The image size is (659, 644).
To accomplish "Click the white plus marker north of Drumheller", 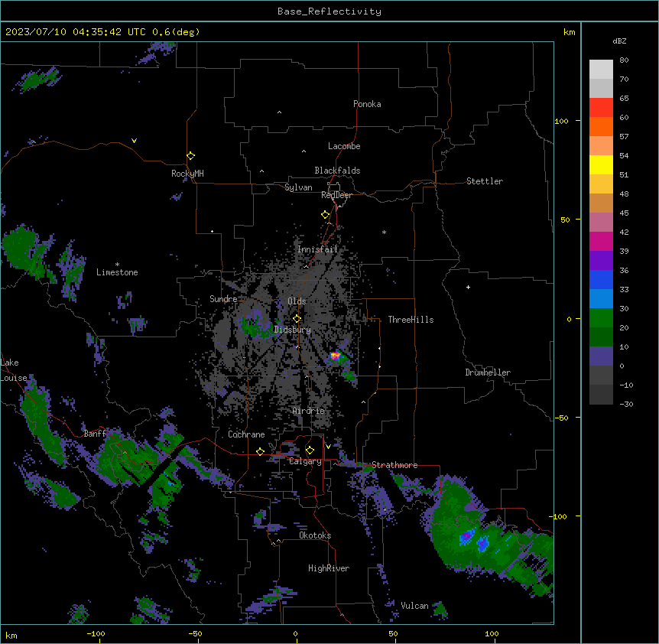I will 468,287.
